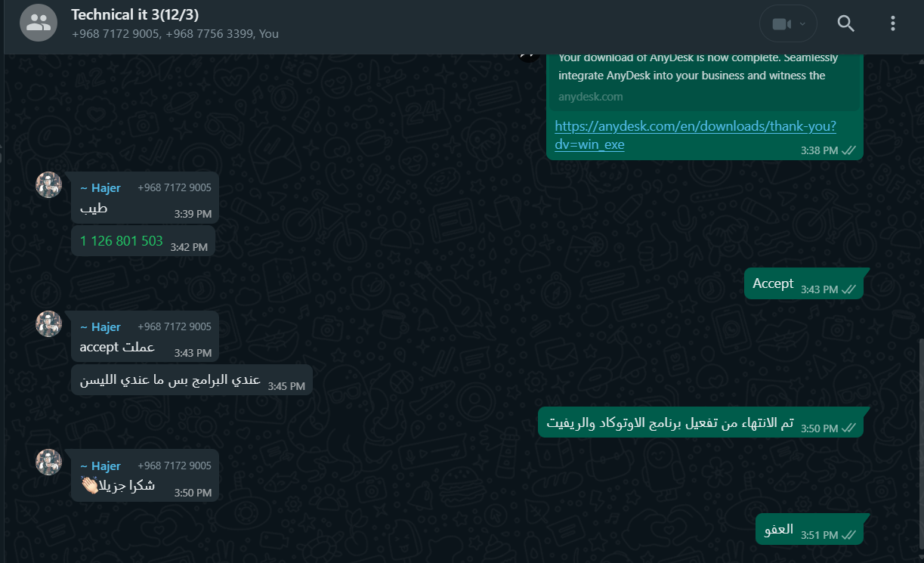Click the عندي البرامج message from Hajer
This screenshot has width=924, height=563.
click(192, 380)
